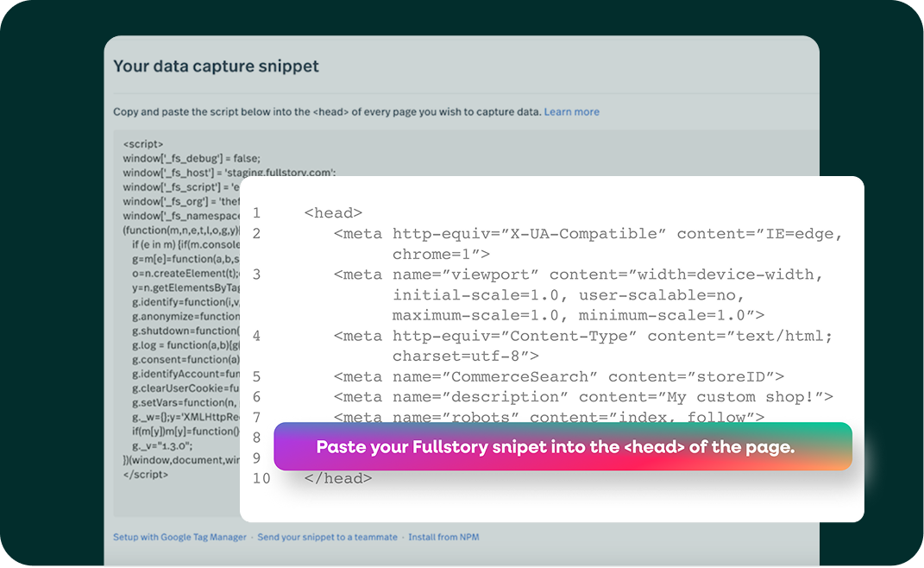Click the X-UA-Compatible meta tag line
924x568 pixels.
(x=588, y=243)
